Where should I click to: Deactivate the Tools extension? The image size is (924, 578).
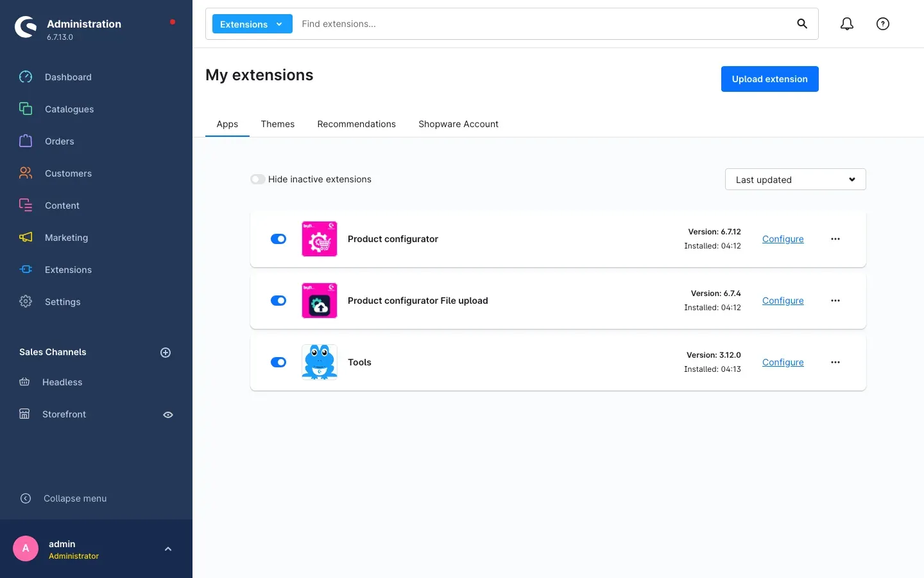pyautogui.click(x=278, y=362)
